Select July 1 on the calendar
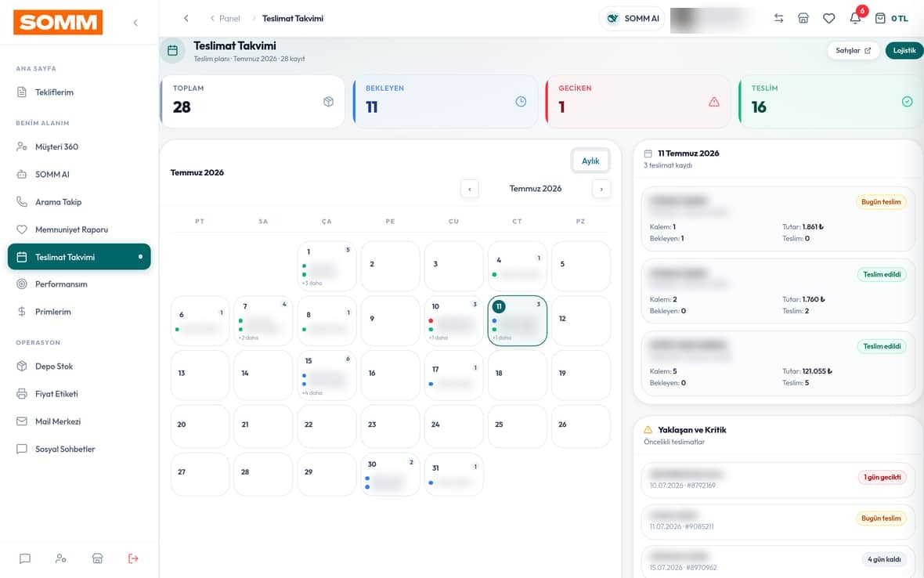Image resolution: width=924 pixels, height=578 pixels. tap(327, 266)
